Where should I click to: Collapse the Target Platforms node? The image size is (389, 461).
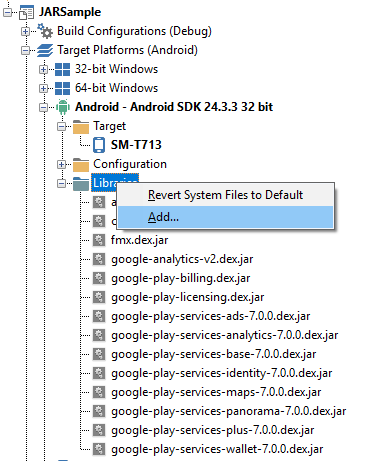click(x=25, y=50)
